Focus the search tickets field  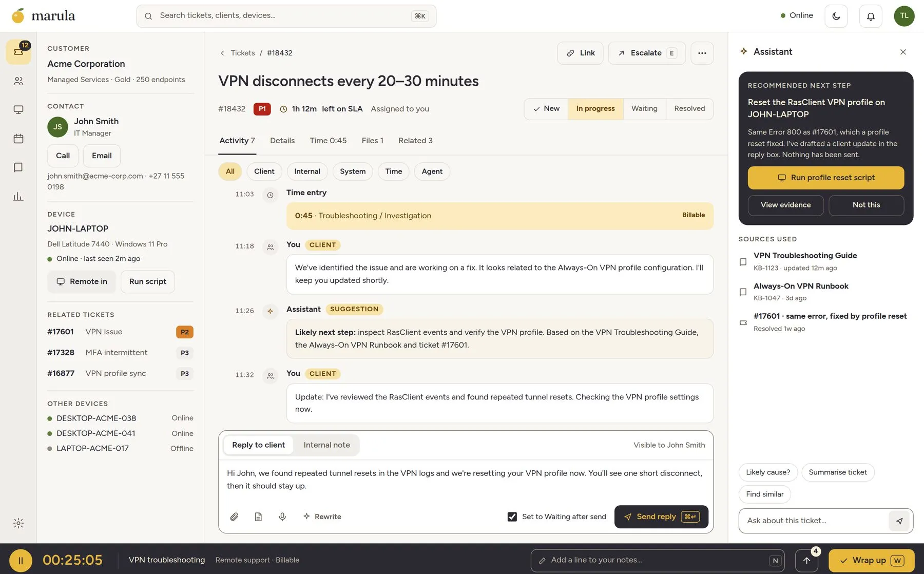click(286, 16)
